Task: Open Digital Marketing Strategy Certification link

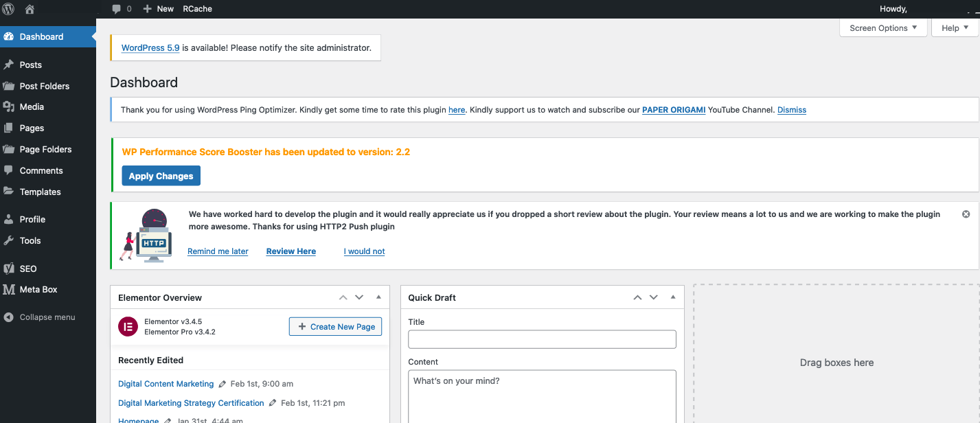Action: point(191,403)
